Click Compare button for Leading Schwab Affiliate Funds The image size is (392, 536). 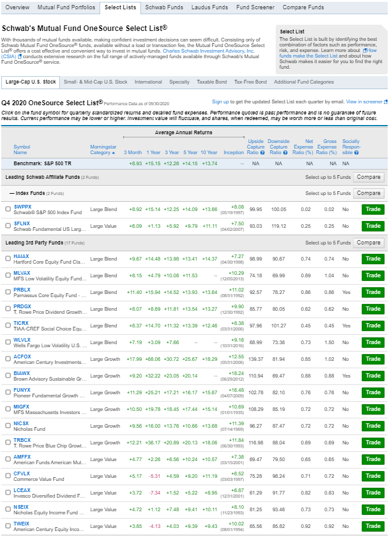369,177
